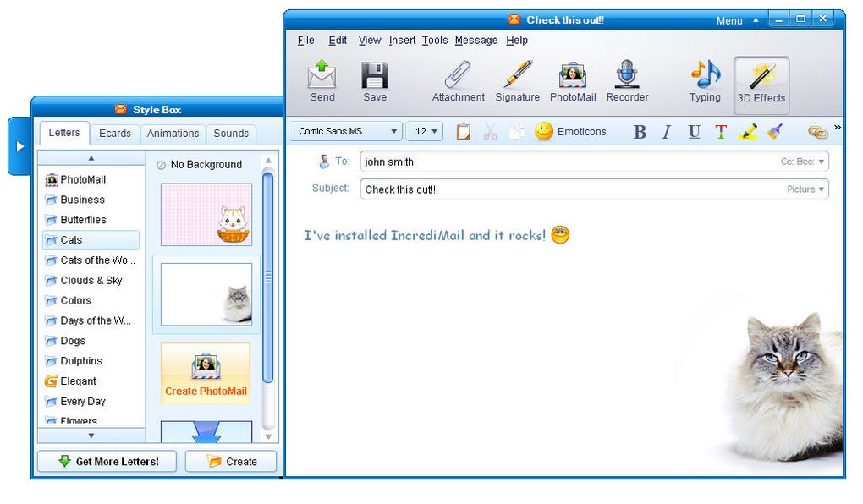The height and width of the screenshot is (504, 863).
Task: Click the Send envelope icon
Action: [322, 74]
